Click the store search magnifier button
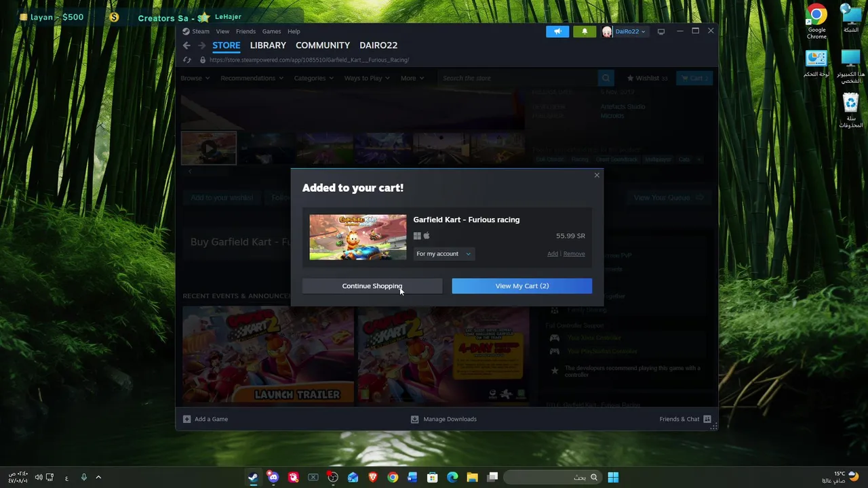This screenshot has width=868, height=488. pyautogui.click(x=606, y=78)
